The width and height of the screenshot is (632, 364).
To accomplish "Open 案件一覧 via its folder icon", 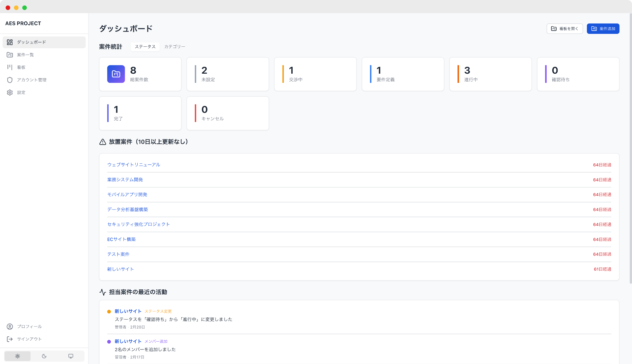I will point(10,55).
